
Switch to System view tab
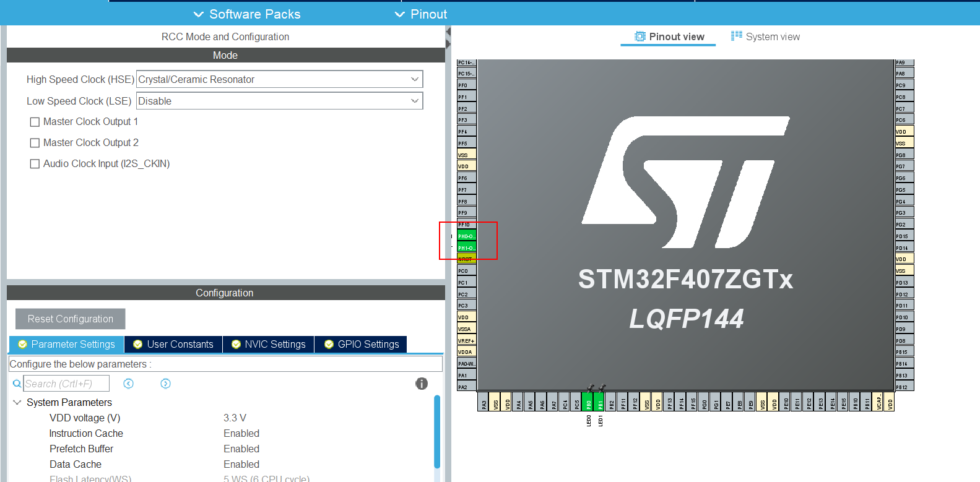765,37
